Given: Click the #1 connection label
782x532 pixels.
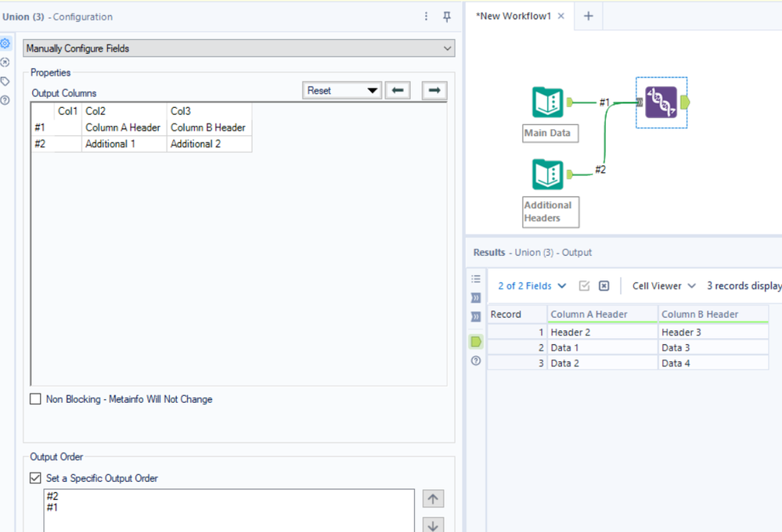Looking at the screenshot, I should pyautogui.click(x=604, y=102).
